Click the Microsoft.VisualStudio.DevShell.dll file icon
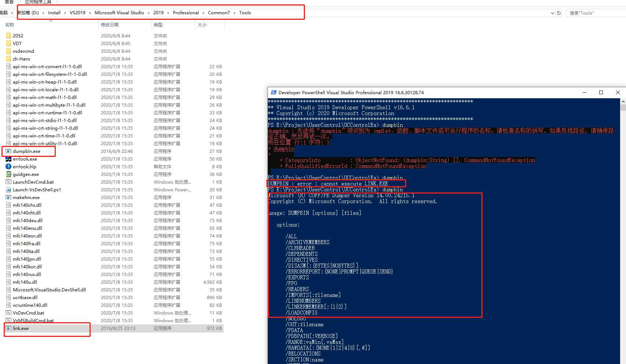 tap(8, 290)
